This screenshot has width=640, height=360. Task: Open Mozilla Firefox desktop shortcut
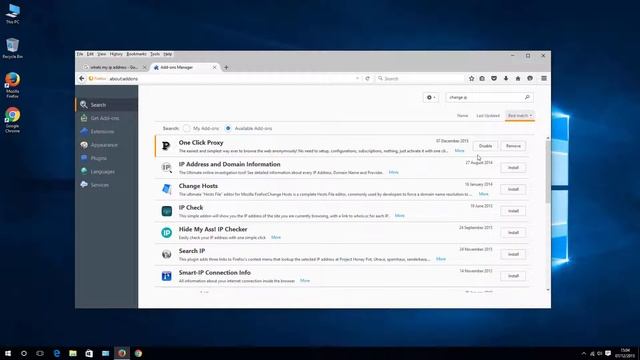[x=12, y=85]
